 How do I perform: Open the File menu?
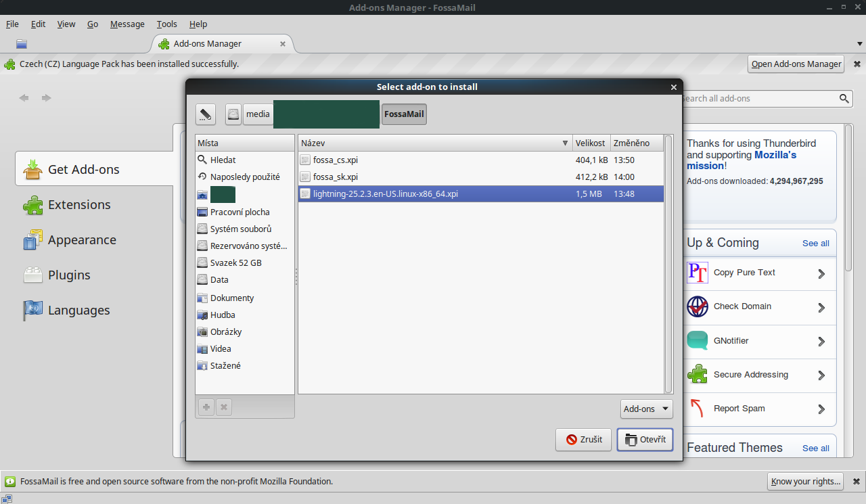[x=12, y=24]
